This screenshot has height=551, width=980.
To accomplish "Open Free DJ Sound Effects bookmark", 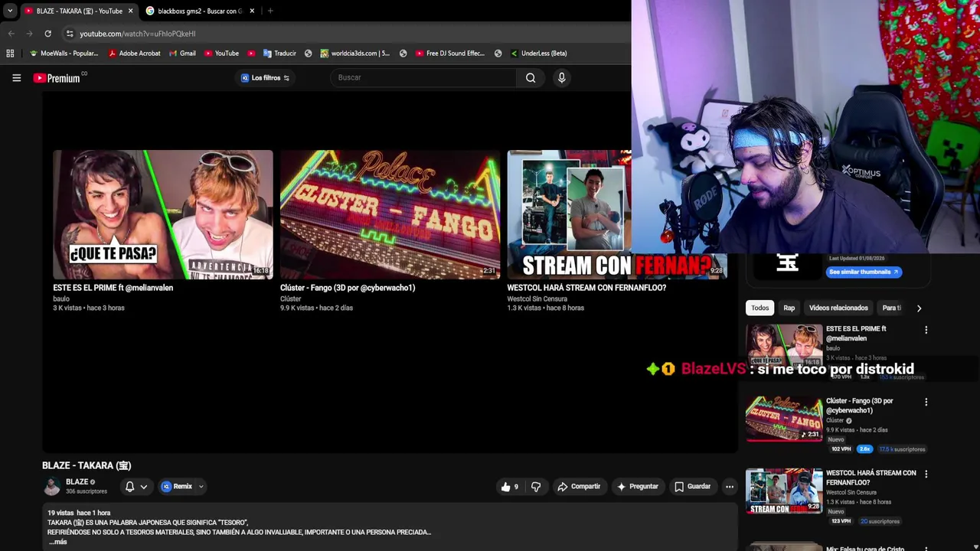I will coord(450,54).
